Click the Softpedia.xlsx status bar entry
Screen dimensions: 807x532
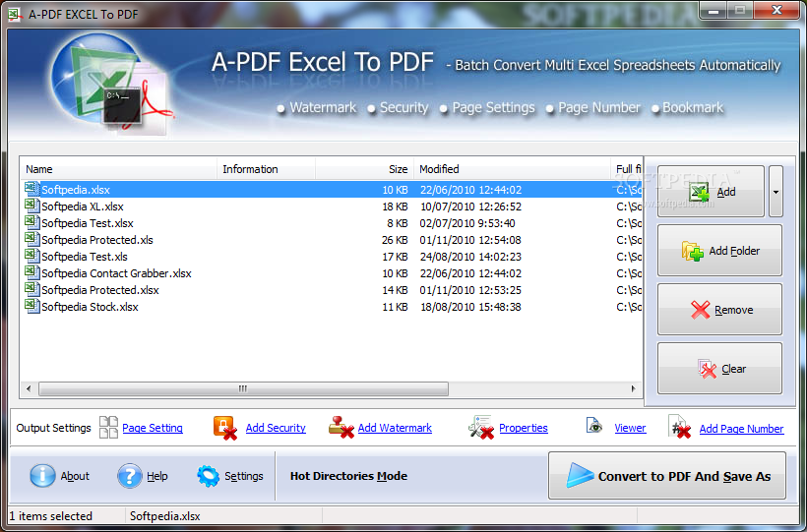pos(164,516)
